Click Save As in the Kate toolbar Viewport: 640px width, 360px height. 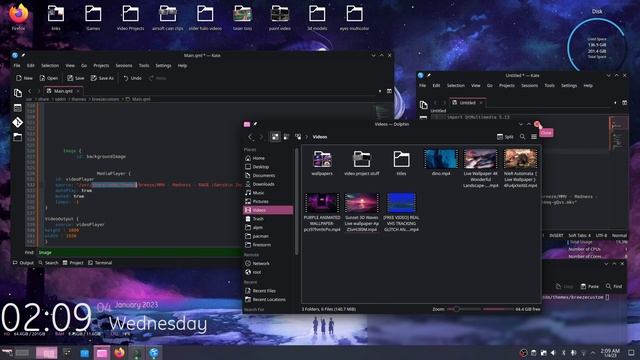coord(102,78)
